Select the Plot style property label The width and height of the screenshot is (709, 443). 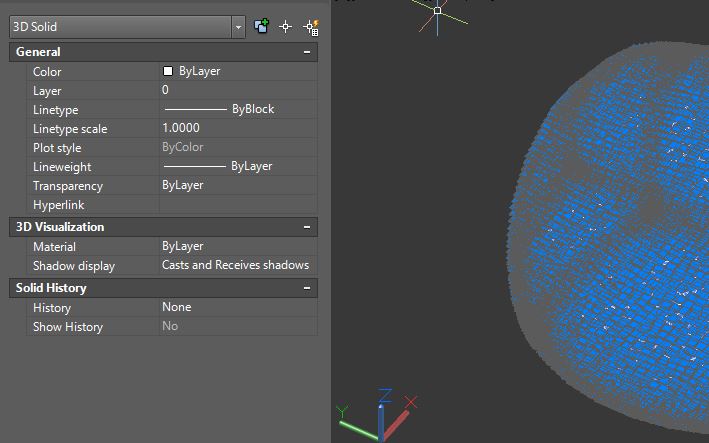click(57, 148)
